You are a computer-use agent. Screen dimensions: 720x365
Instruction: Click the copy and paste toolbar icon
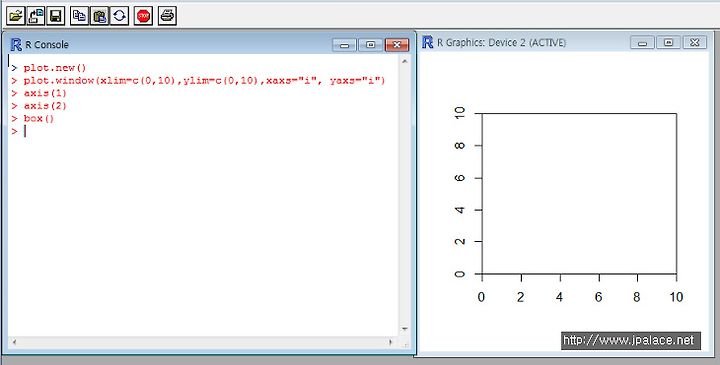(119, 16)
